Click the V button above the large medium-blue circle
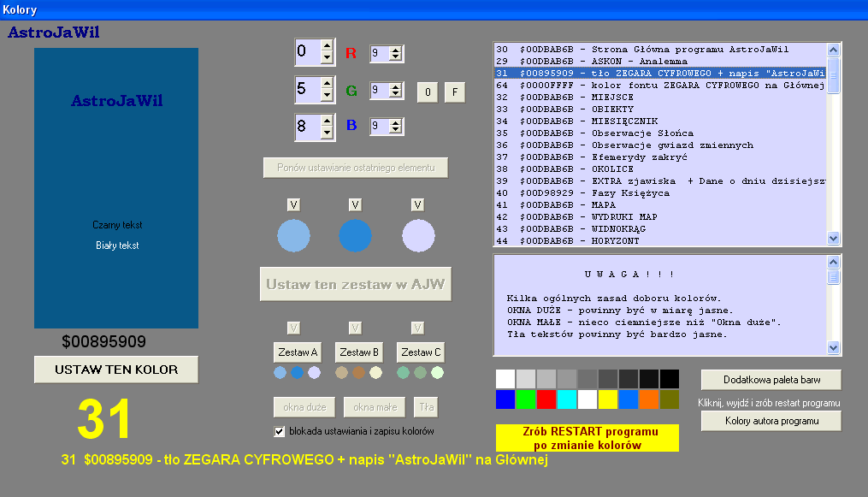This screenshot has height=497, width=868. 356,205
